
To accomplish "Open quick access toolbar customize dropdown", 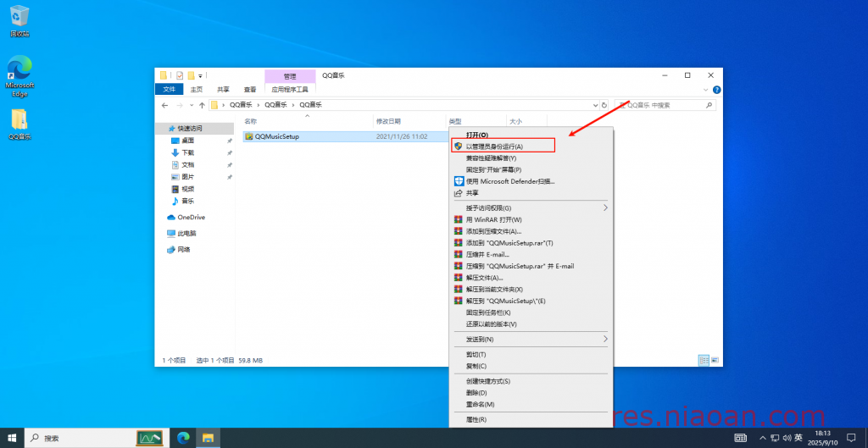I will point(200,75).
